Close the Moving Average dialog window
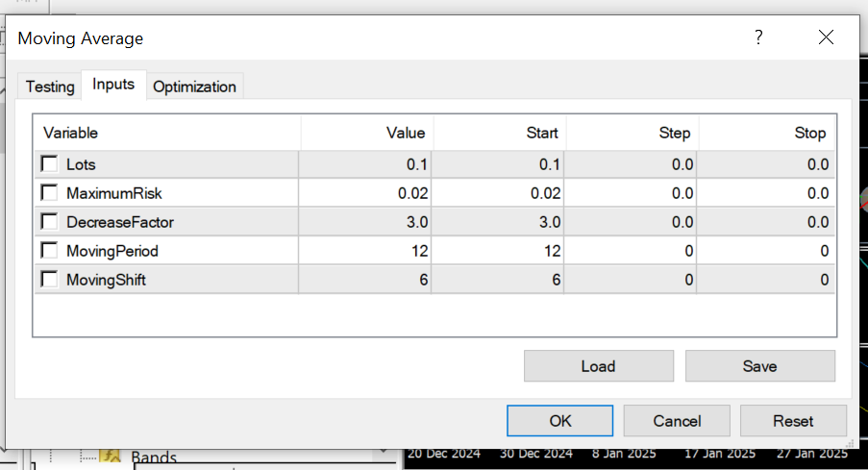The width and height of the screenshot is (868, 470). [826, 37]
